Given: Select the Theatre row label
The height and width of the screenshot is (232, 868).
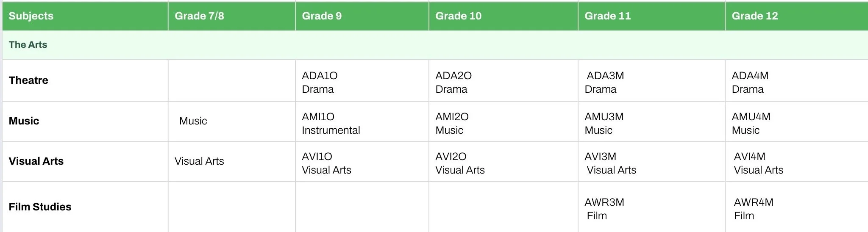Looking at the screenshot, I should [28, 80].
